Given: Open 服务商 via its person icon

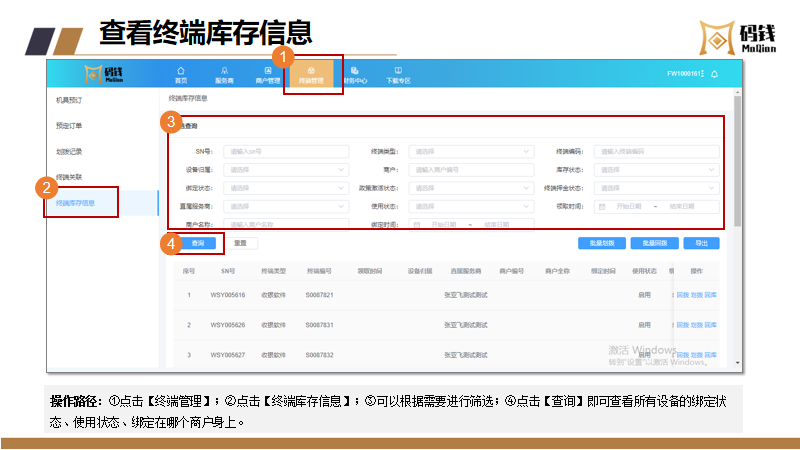Looking at the screenshot, I should (x=225, y=70).
